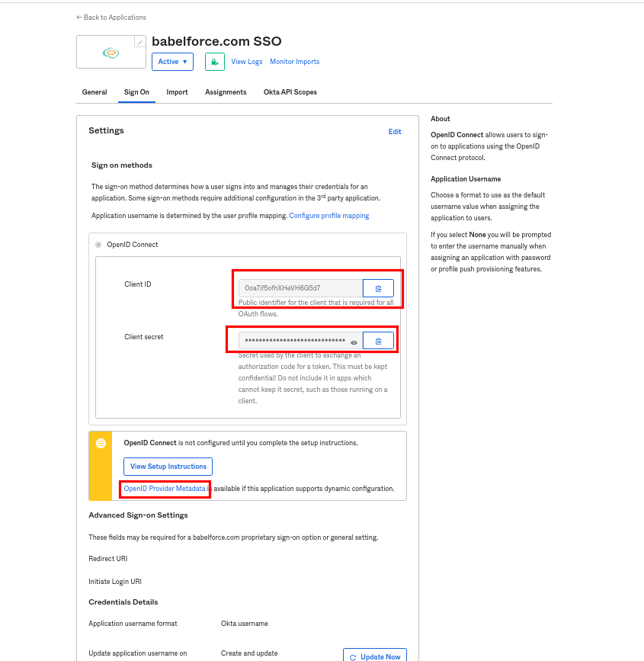Screen dimensions: 644x661
Task: Click the 'Client secret' field label
Action: coord(144,337)
